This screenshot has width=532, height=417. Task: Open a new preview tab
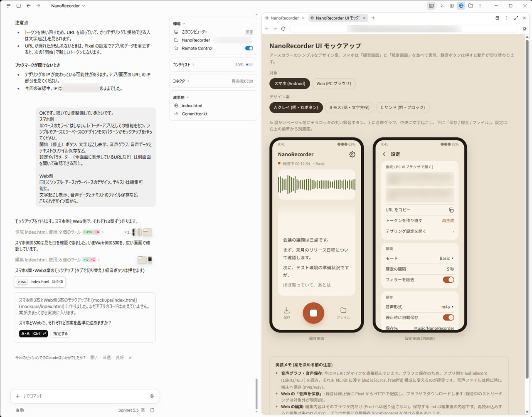click(x=373, y=18)
